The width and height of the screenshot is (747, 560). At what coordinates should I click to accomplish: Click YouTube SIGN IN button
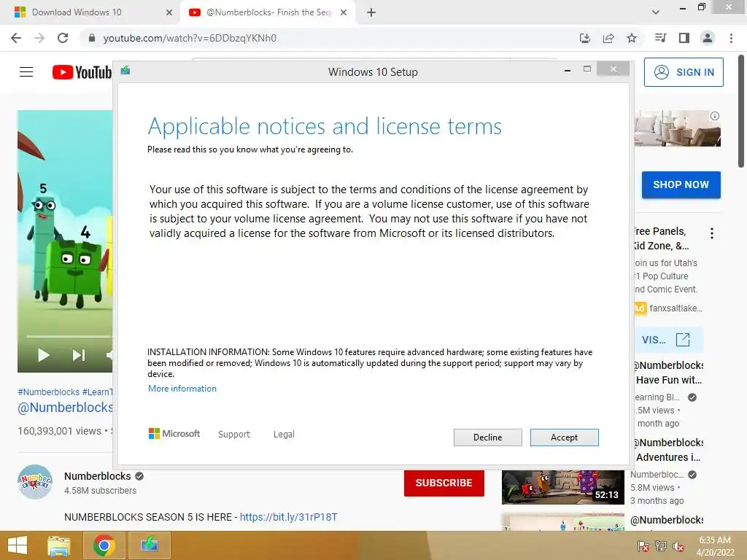(x=684, y=72)
